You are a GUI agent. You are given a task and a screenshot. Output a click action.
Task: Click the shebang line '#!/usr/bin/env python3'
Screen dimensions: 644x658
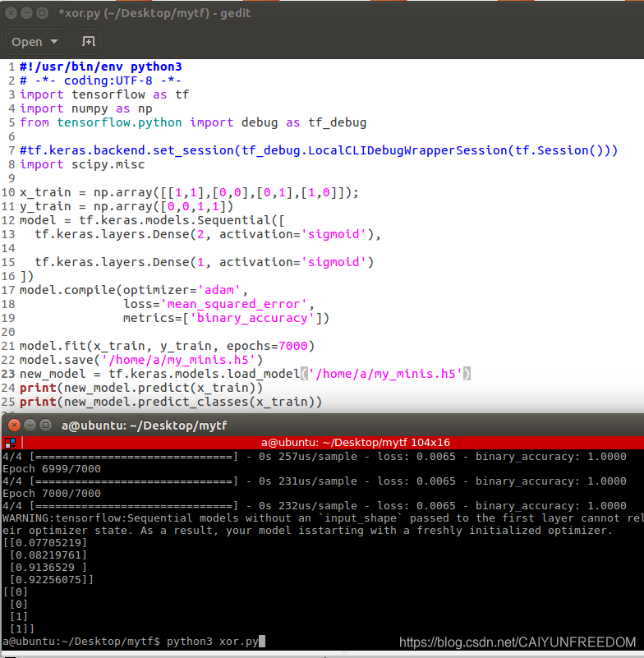pyautogui.click(x=101, y=67)
